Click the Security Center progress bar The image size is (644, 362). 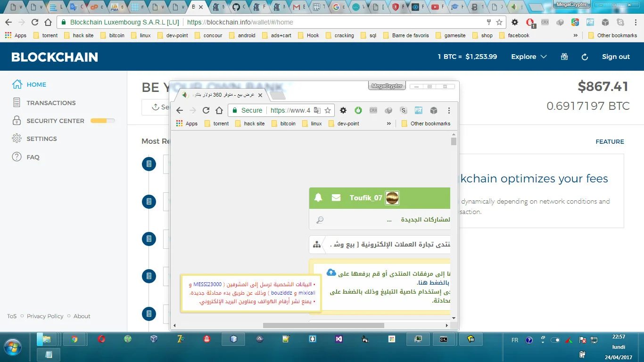tap(102, 121)
